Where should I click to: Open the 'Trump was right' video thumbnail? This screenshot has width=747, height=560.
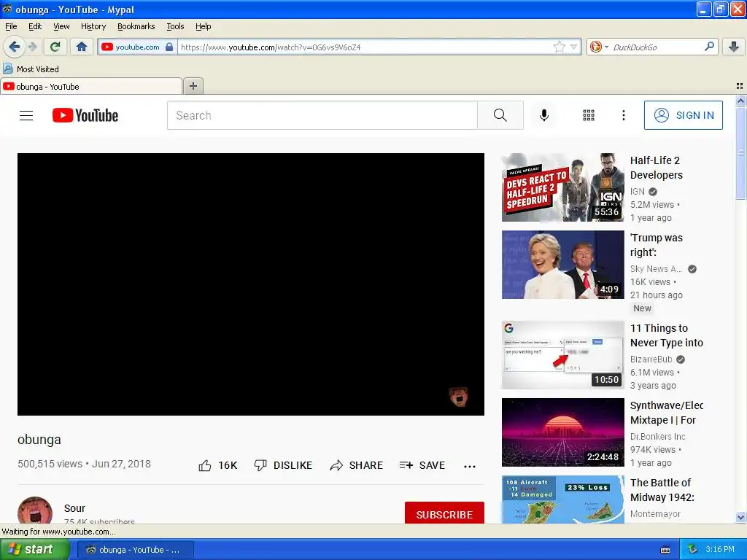point(562,265)
